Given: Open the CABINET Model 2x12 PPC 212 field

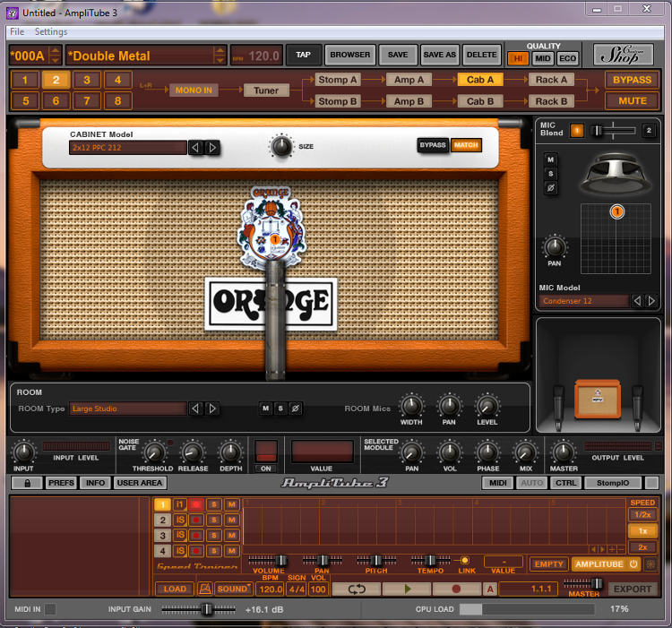Looking at the screenshot, I should pos(128,148).
